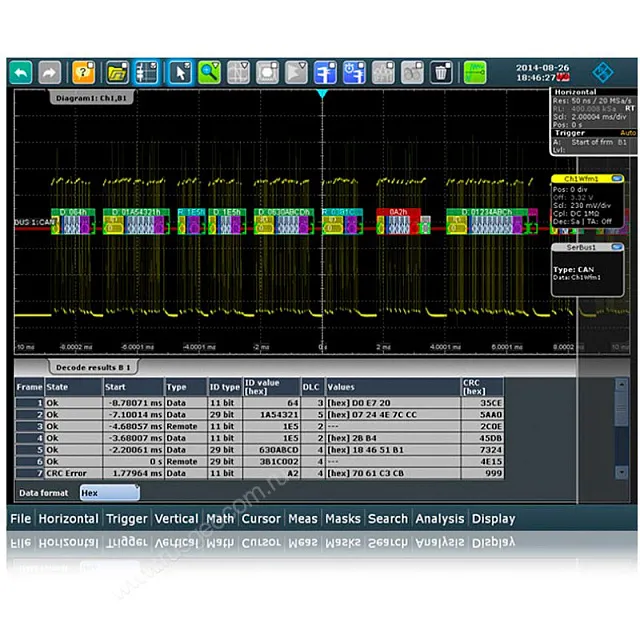
Task: Open the Analysis menu
Action: (440, 519)
